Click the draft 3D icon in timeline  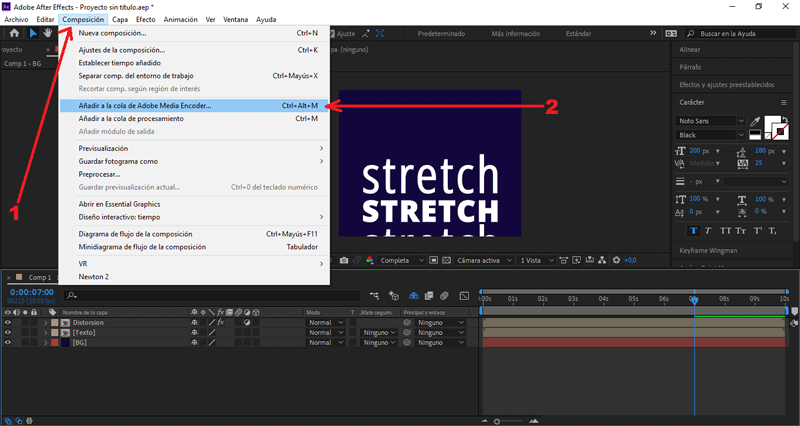click(394, 296)
